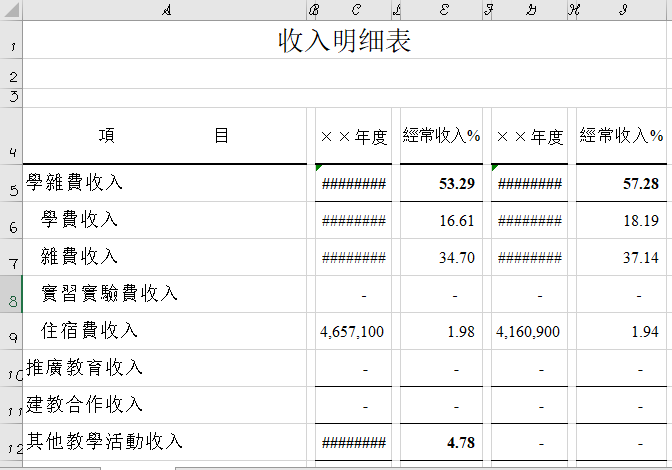Viewport: 672px width, 470px height.
Task: Select column E header
Action: pyautogui.click(x=441, y=10)
